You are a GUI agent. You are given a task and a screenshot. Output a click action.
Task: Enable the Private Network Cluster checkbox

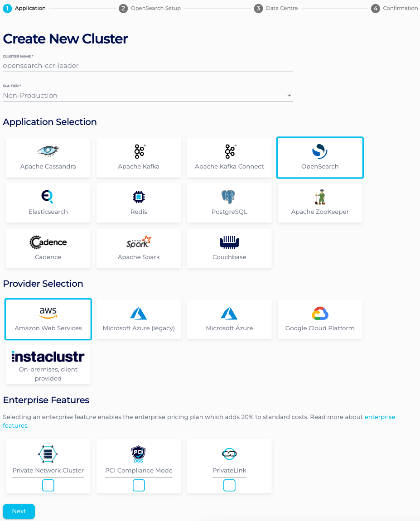point(48,485)
